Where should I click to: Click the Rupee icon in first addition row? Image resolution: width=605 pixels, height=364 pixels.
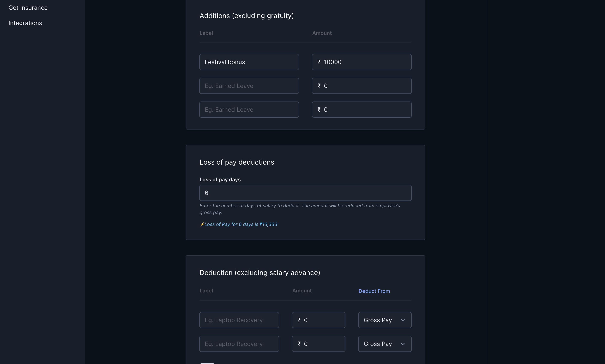coord(319,62)
